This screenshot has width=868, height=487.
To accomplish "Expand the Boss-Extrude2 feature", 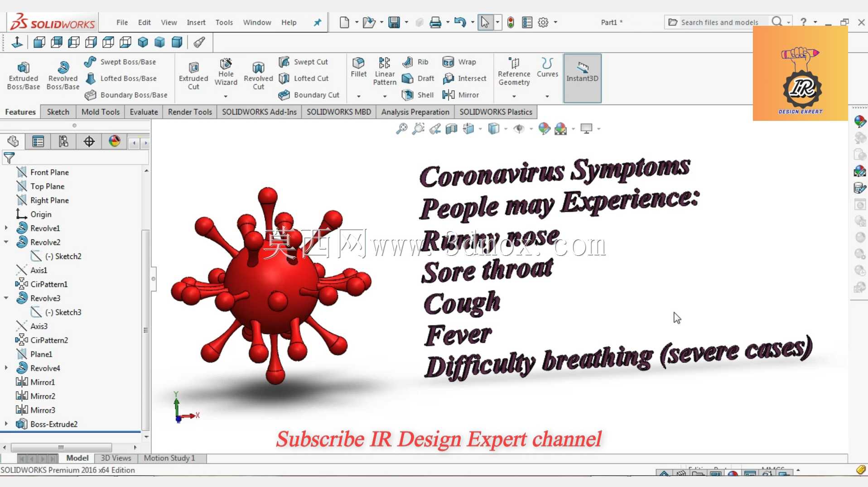I will coord(6,424).
